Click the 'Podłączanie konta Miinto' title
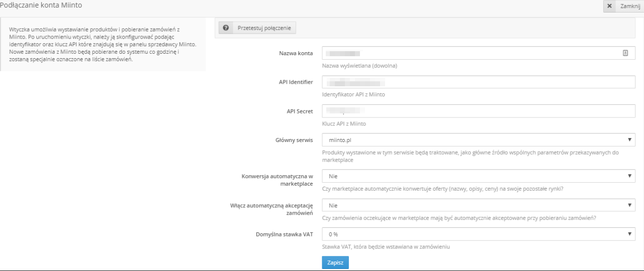This screenshot has width=644, height=271. click(41, 5)
